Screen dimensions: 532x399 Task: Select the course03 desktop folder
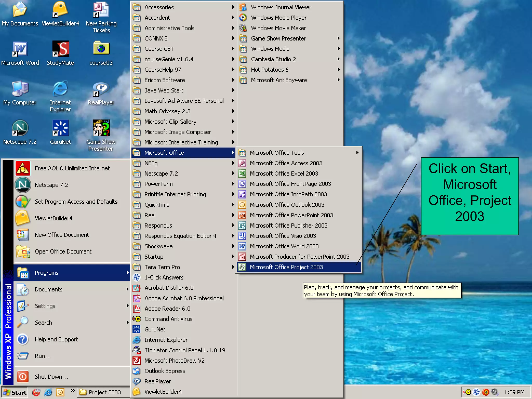pos(101,53)
